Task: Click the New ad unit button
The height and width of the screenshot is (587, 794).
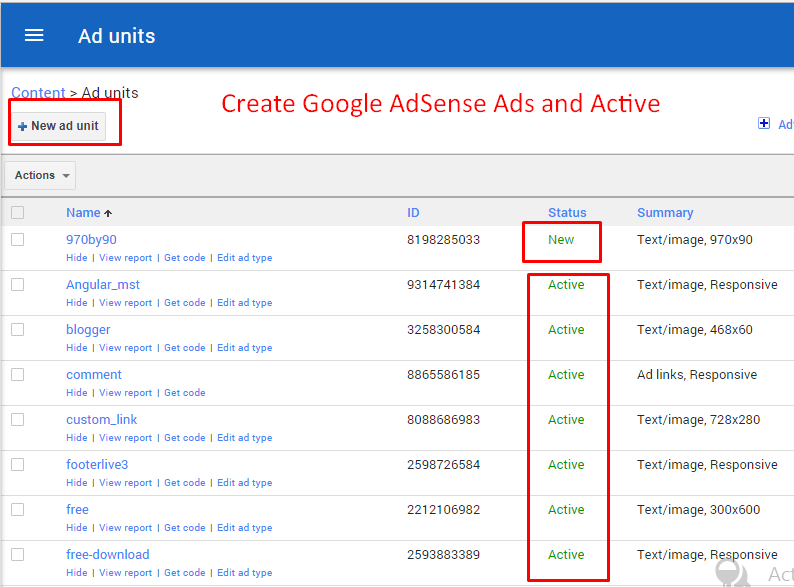Action: tap(58, 126)
